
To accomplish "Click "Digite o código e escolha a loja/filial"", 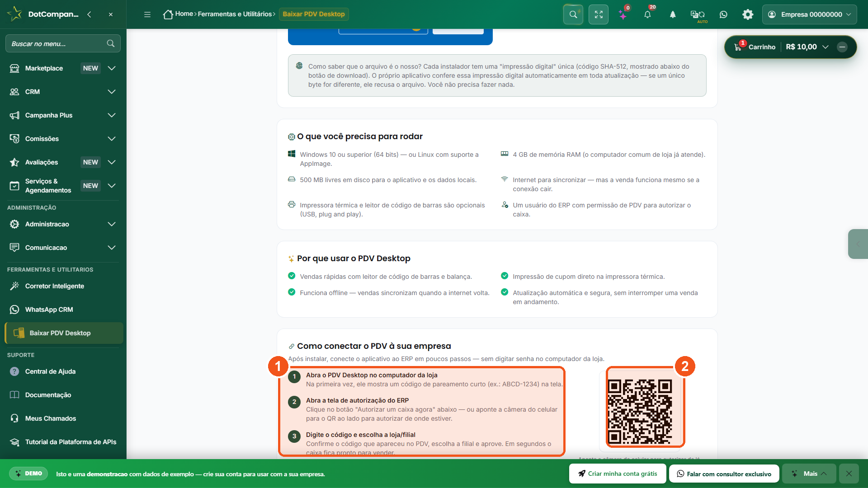I will 361,435.
